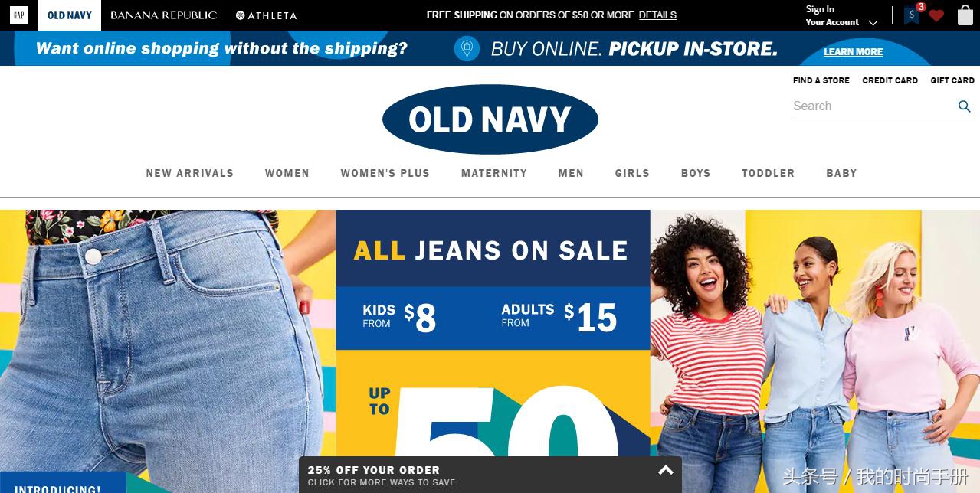
Task: Click the Learn More link
Action: tap(854, 52)
